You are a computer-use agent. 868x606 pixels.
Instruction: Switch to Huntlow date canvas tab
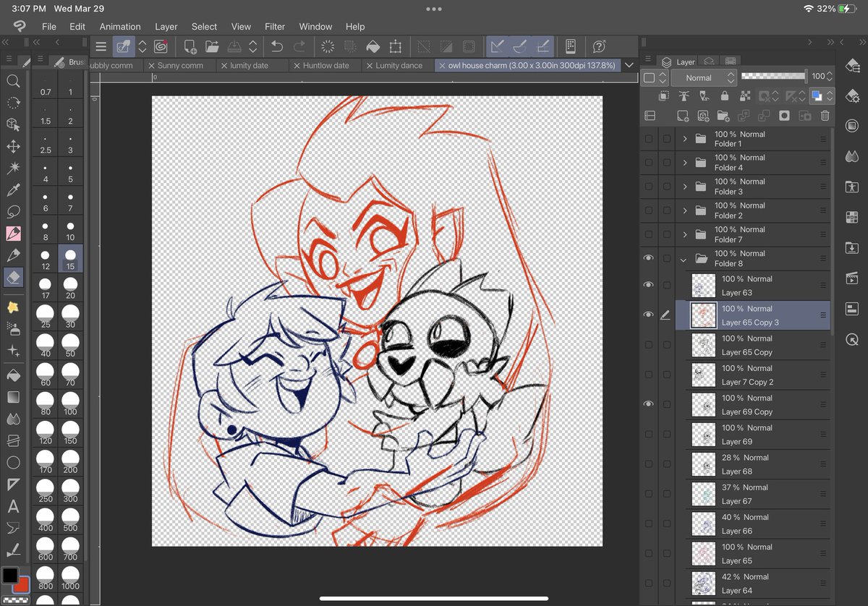(325, 65)
